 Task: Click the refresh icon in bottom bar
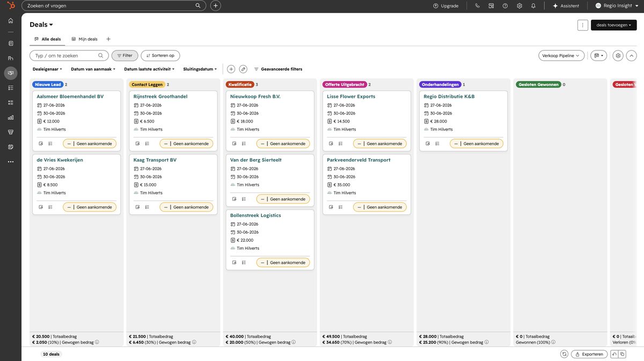(564, 354)
